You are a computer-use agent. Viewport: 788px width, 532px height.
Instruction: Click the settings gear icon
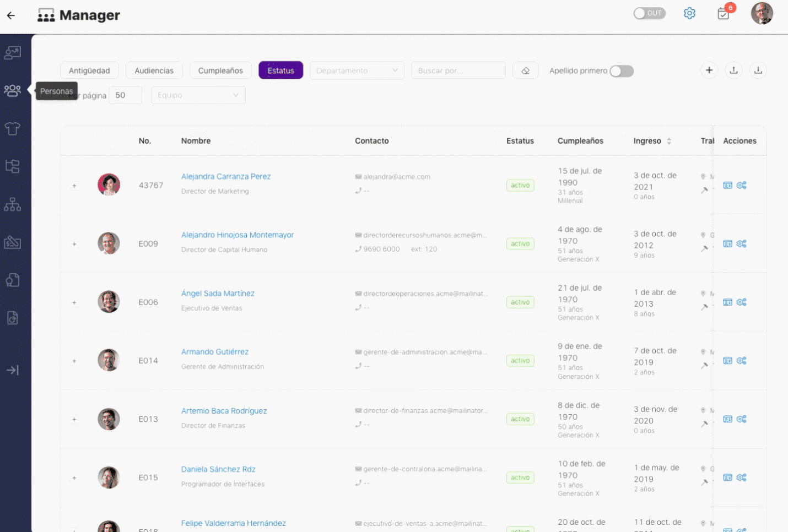[689, 13]
